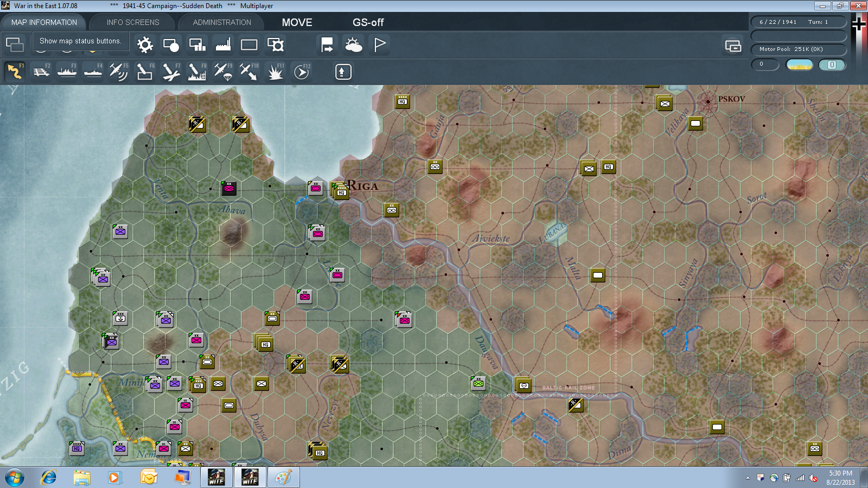Click the up-arrow box toolbar icon
Viewport: 868px width, 488px height.
[343, 72]
